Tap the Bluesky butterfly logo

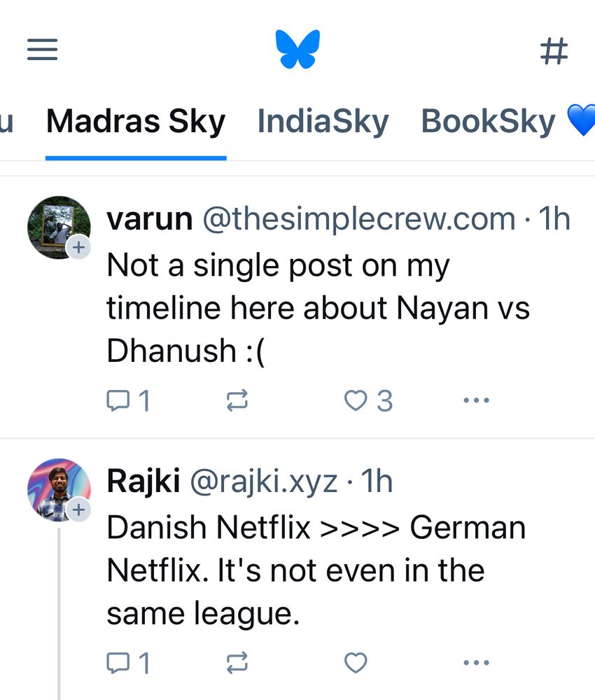tap(297, 50)
